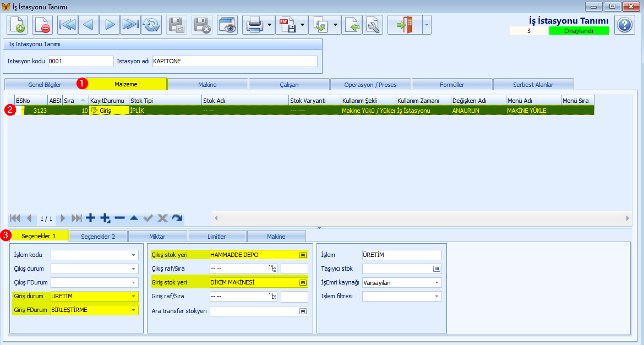Open Giriş stok yeri lookup button

pos(303,283)
